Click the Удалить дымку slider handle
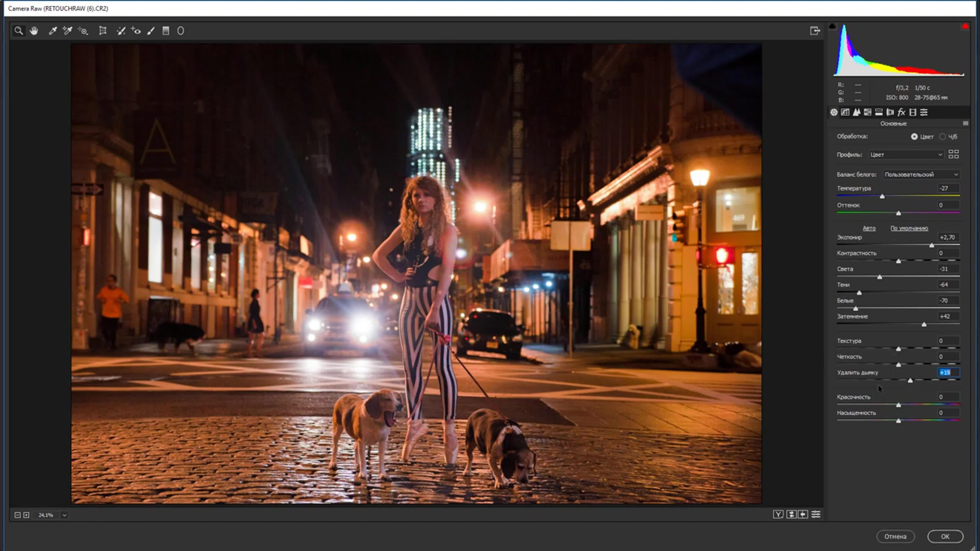980x551 pixels. tap(910, 381)
